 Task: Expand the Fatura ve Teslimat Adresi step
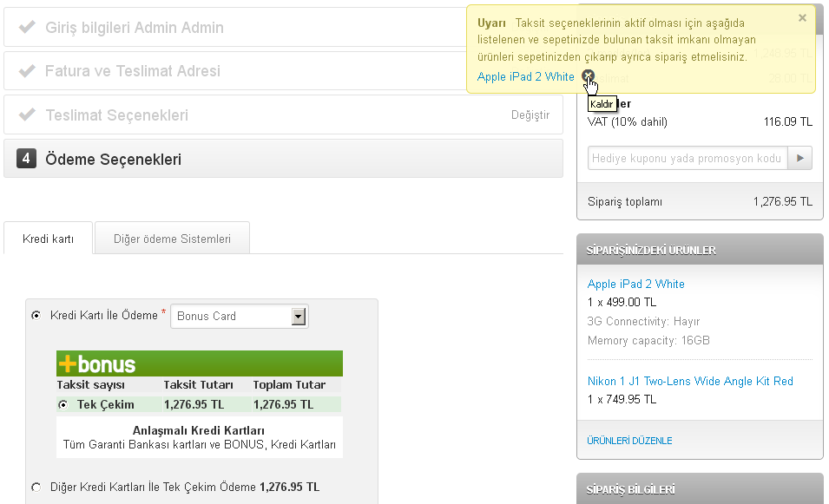(132, 71)
